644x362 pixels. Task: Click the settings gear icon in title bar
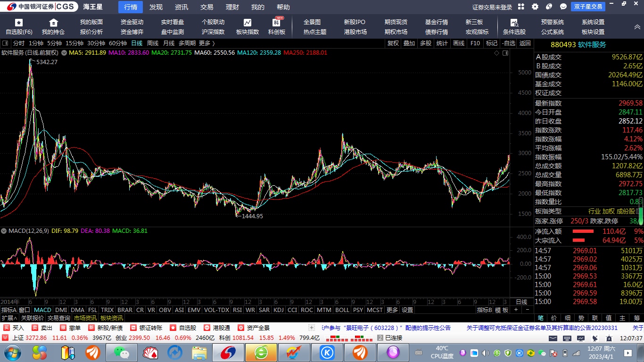(x=535, y=7)
